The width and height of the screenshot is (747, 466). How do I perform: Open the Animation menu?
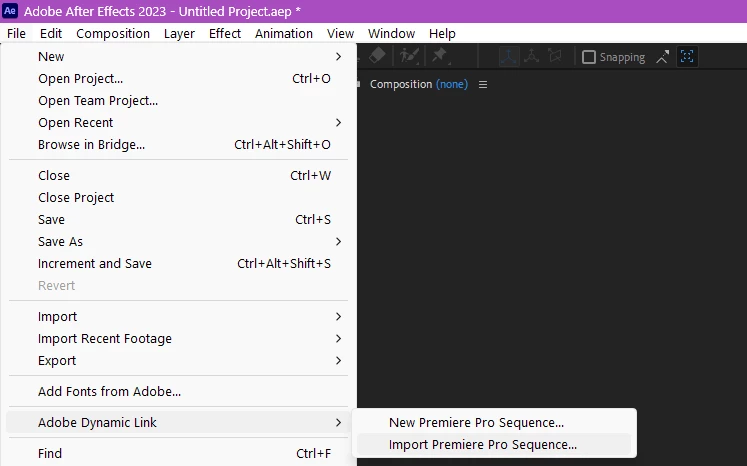click(x=284, y=33)
